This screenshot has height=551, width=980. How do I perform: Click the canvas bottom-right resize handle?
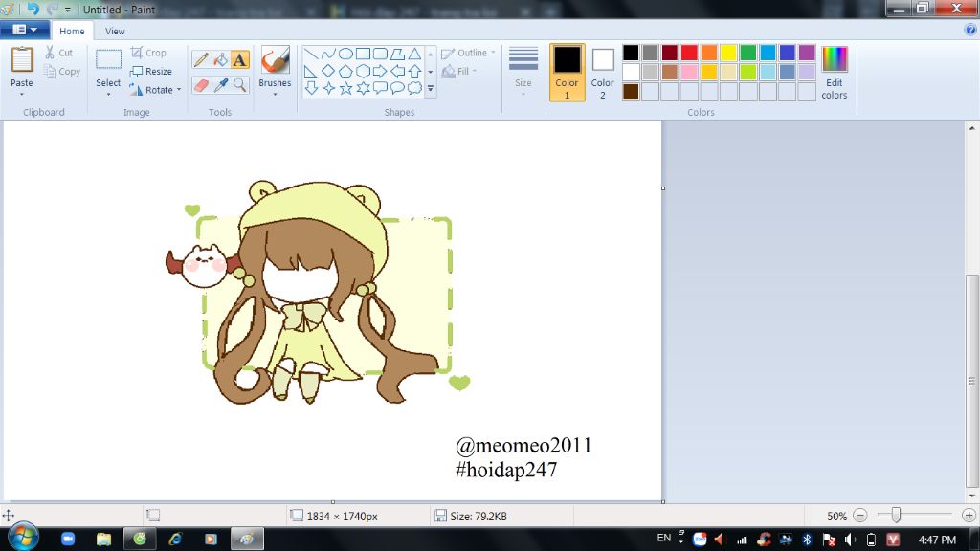click(663, 501)
